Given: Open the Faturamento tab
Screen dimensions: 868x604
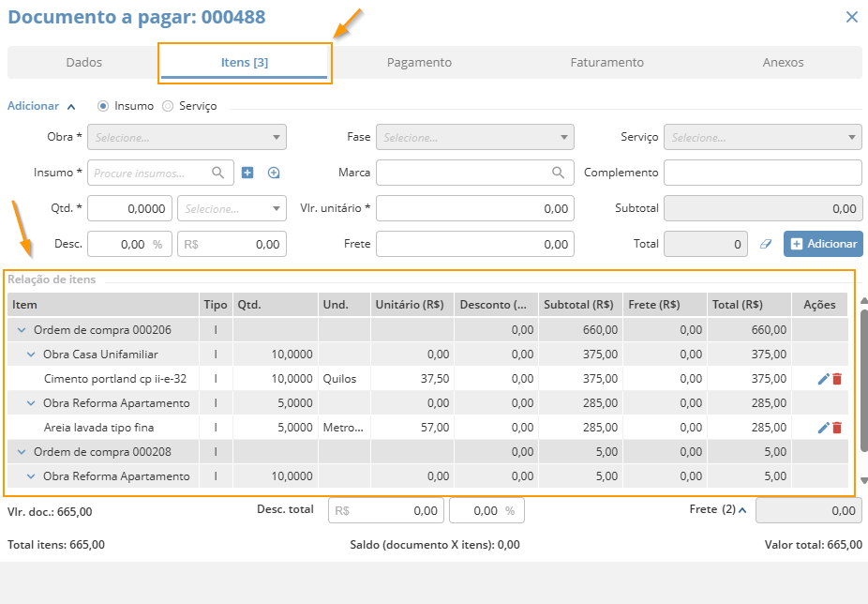Looking at the screenshot, I should (x=606, y=63).
